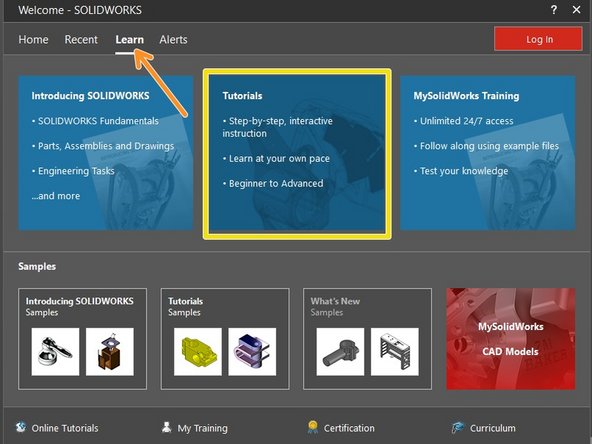
Task: Open the Introducing SOLIDWORKS card
Action: point(106,153)
